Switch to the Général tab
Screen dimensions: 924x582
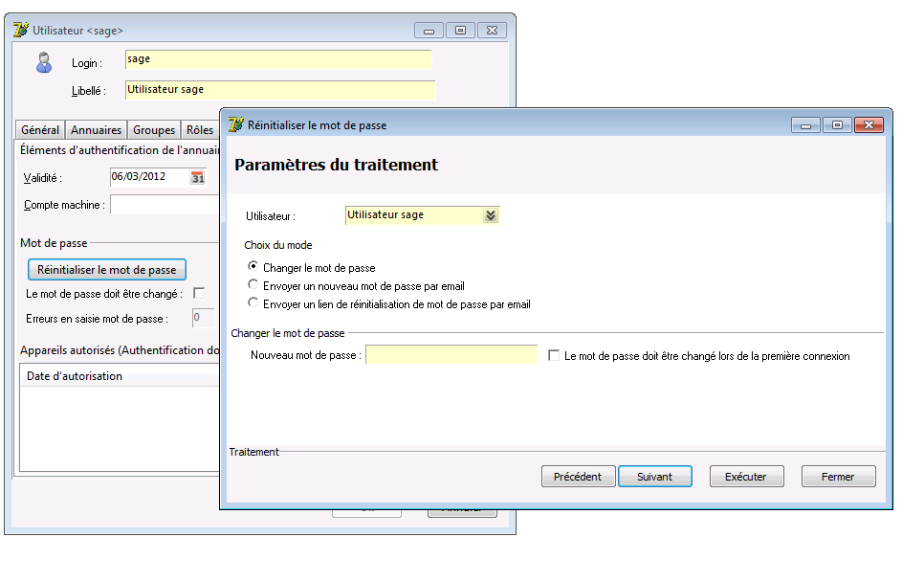[x=40, y=130]
